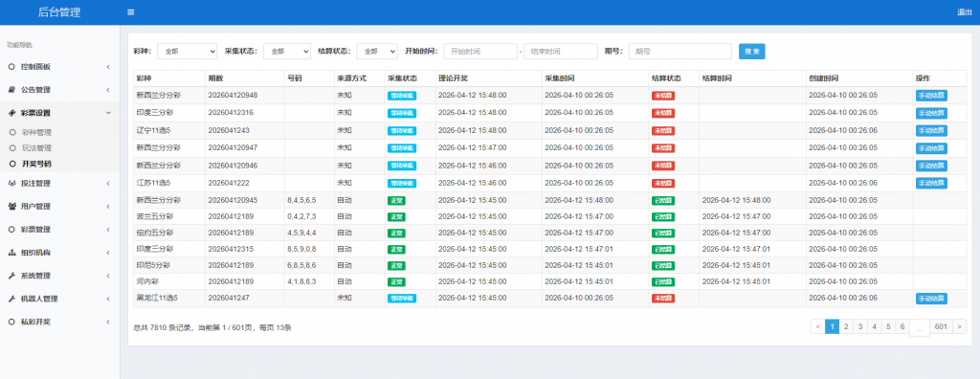The image size is (980, 379).
Task: Click the 搜索 button
Action: coord(752,52)
